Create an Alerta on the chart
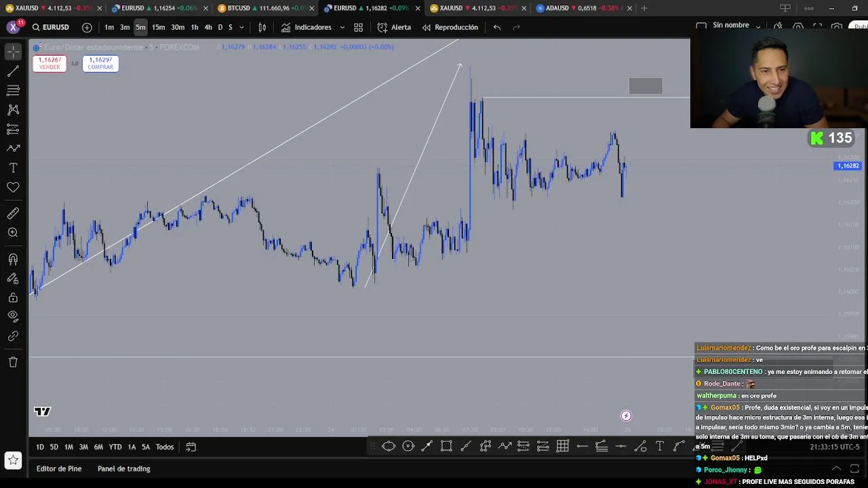This screenshot has height=488, width=868. 394,27
